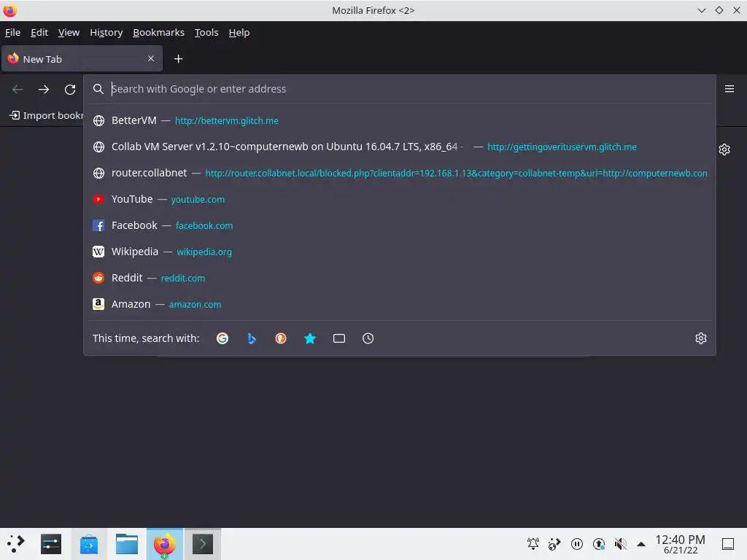Screen dimensions: 747x560
Task: Open the Tools menu
Action: click(x=206, y=32)
